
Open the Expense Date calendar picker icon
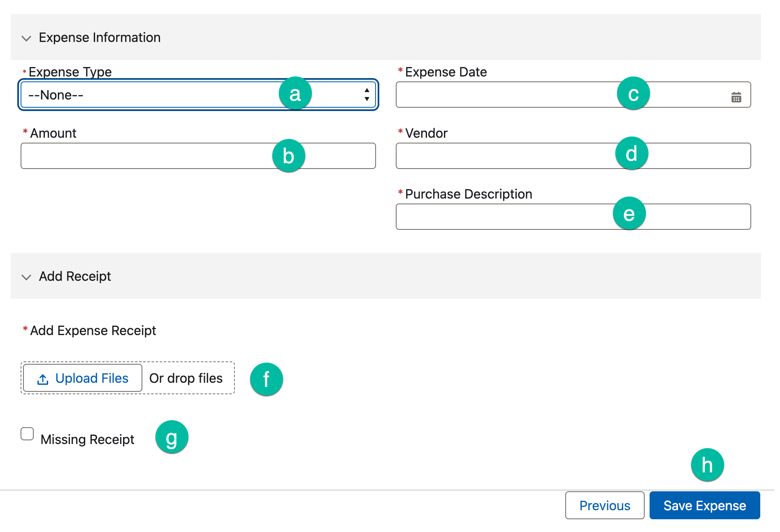pos(736,97)
